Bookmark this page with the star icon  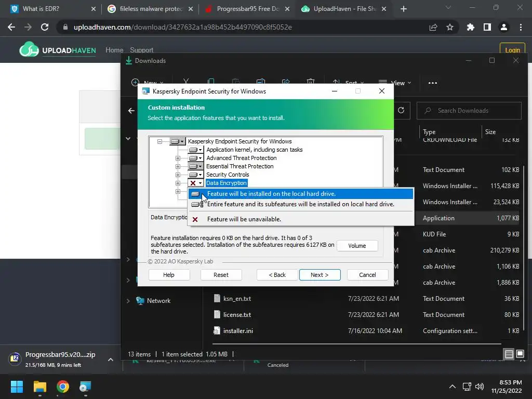click(x=449, y=27)
